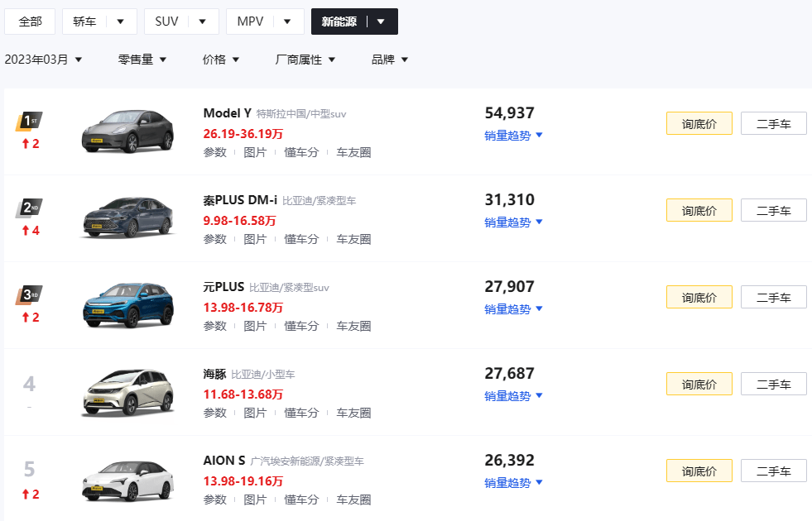Select the 全部 category tab
Screen dimensions: 812x521
(30, 22)
